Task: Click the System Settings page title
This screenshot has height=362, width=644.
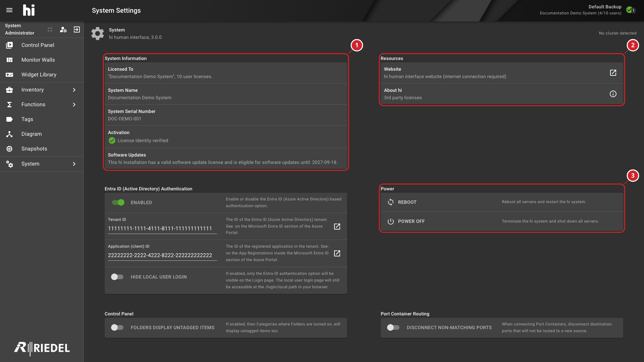Action: click(116, 10)
